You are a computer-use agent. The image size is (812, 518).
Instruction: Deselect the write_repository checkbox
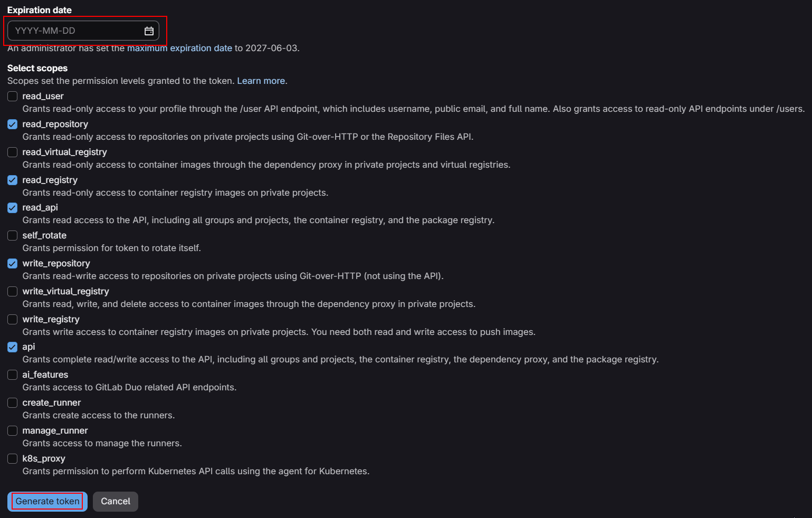(x=13, y=264)
